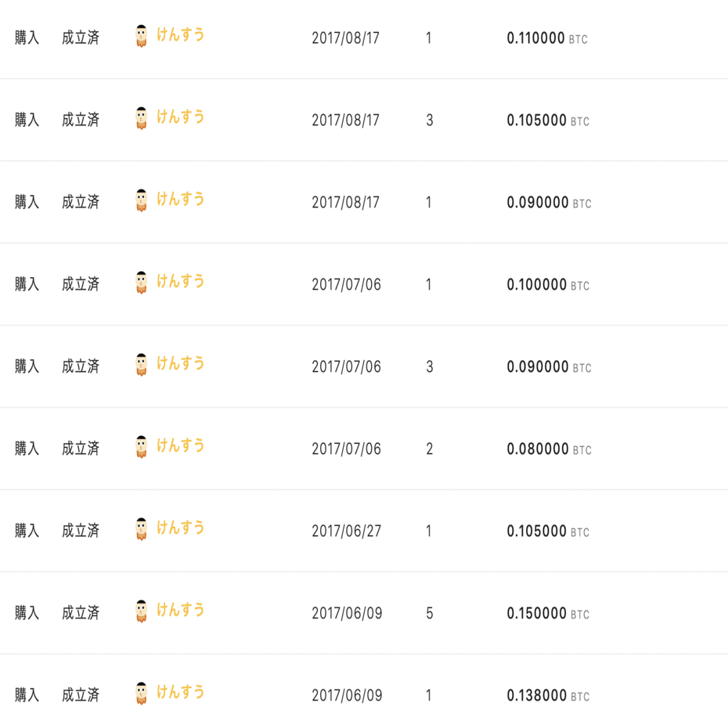Click avatar icon in 0.150000 BTC row
This screenshot has width=728, height=728.
(142, 611)
